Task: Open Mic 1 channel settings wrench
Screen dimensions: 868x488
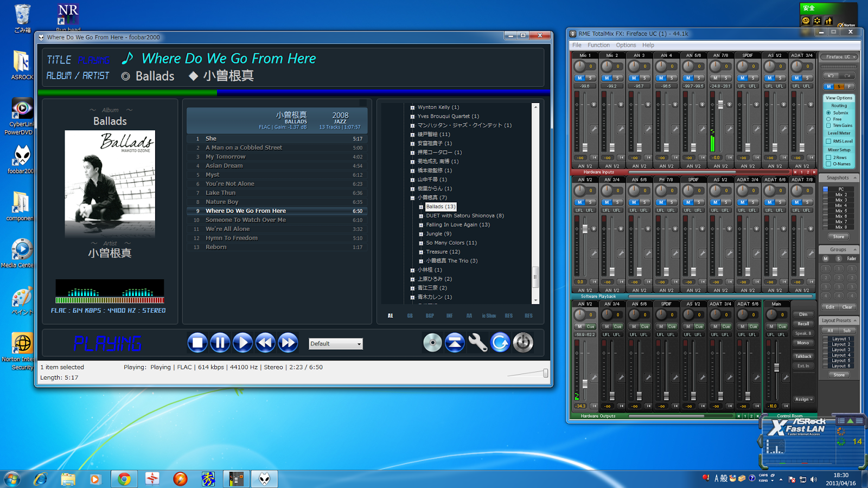Action: pos(594,129)
